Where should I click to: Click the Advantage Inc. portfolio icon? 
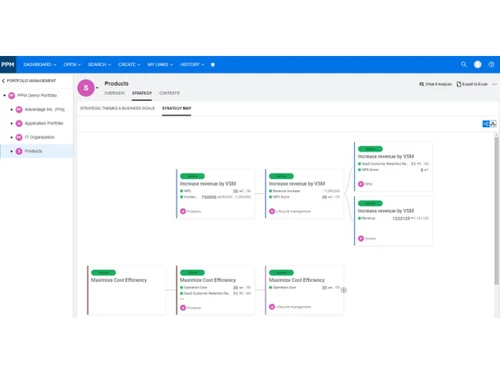pyautogui.click(x=19, y=110)
